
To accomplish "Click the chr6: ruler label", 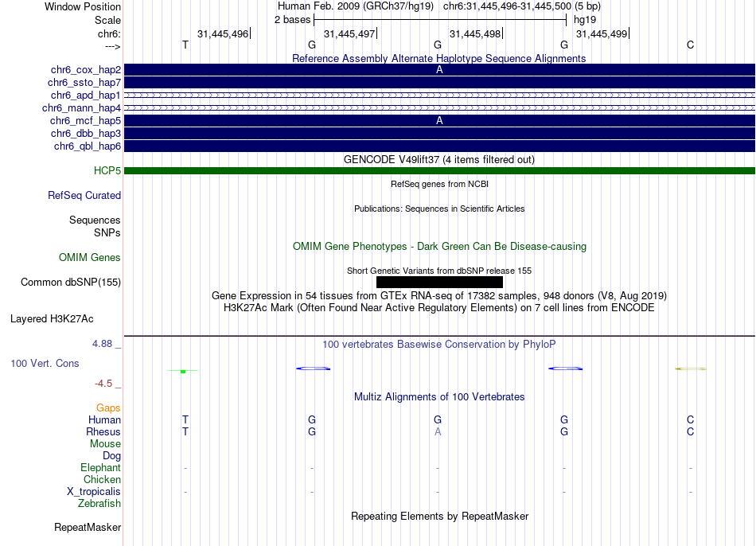I will click(x=110, y=33).
